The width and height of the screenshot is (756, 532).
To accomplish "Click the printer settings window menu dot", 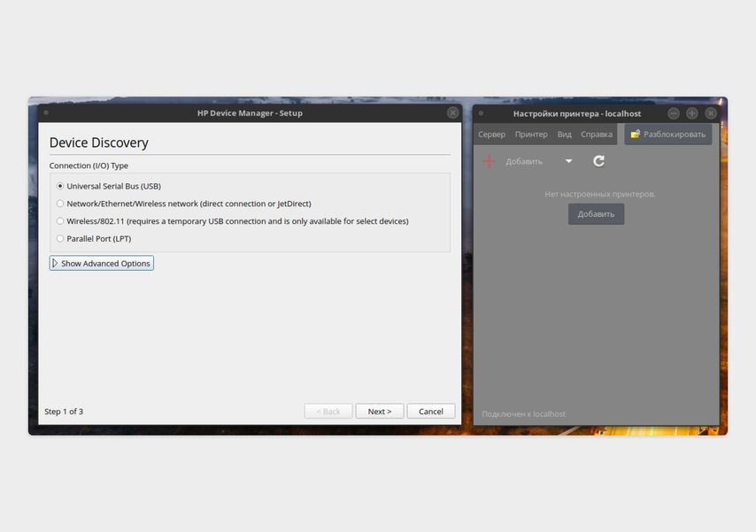I will pos(481,113).
